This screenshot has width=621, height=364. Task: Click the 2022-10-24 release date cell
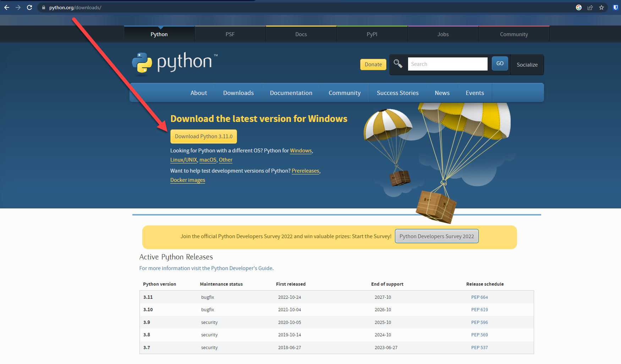[x=290, y=297]
